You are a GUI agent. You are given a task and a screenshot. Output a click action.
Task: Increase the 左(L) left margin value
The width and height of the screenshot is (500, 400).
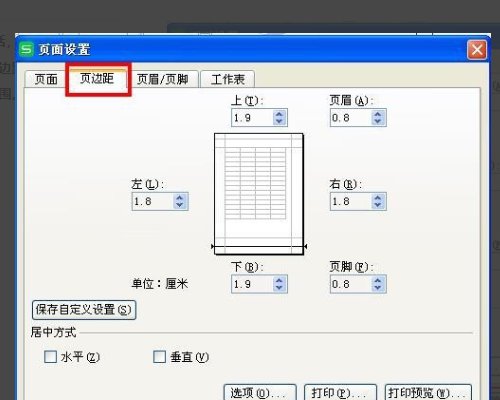[180, 198]
